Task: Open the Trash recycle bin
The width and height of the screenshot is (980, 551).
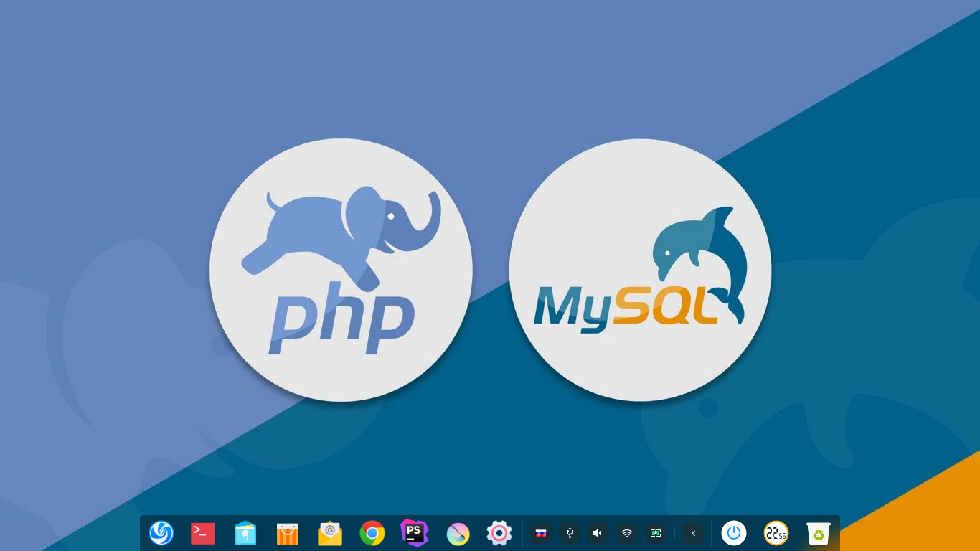Action: tap(818, 533)
